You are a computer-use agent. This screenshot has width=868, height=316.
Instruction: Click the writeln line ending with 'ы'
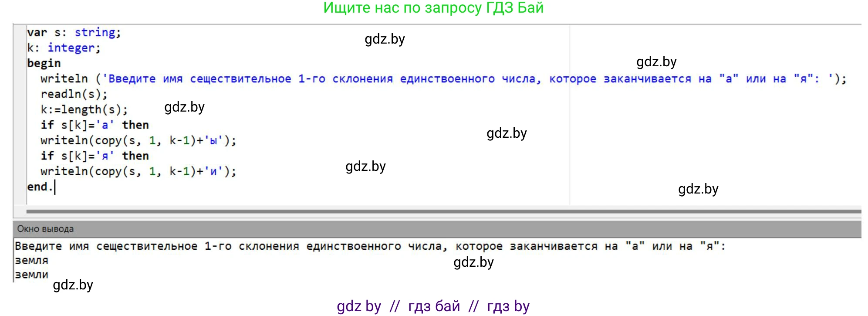coord(138,140)
